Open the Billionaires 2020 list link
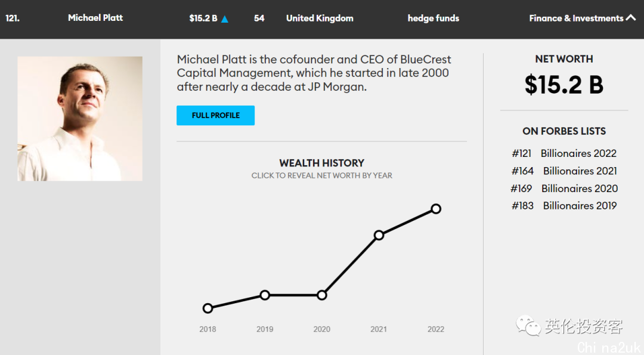This screenshot has width=644, height=355. (580, 189)
